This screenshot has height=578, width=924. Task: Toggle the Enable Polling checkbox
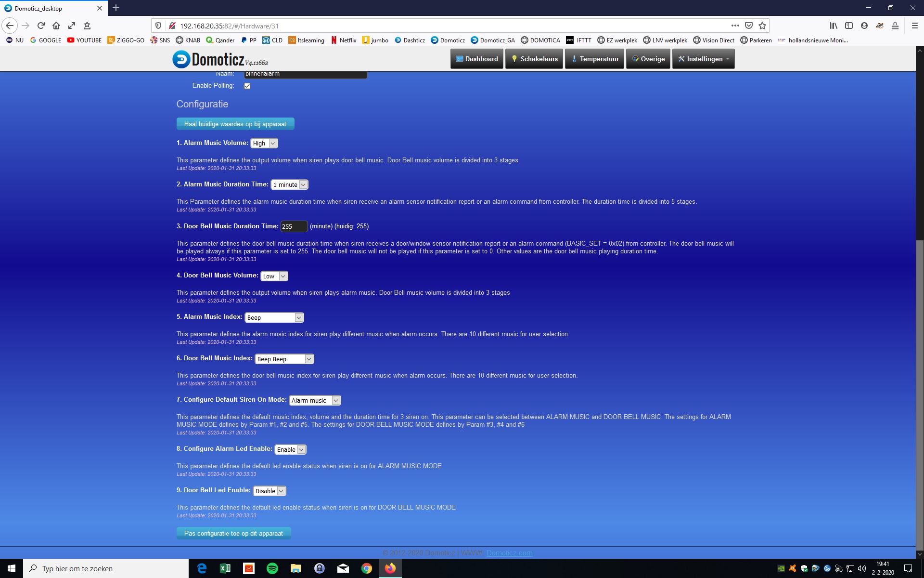point(247,86)
